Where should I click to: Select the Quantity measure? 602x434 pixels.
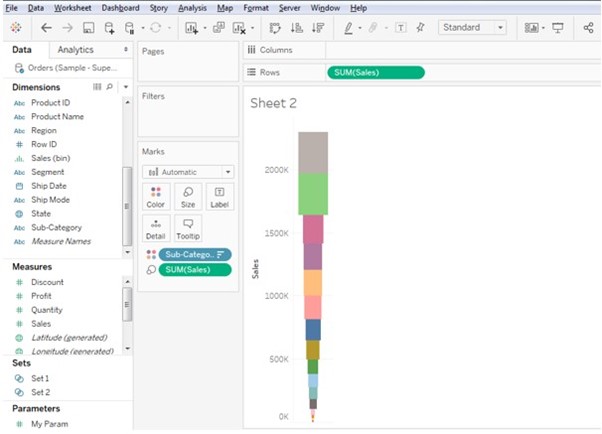coord(47,310)
